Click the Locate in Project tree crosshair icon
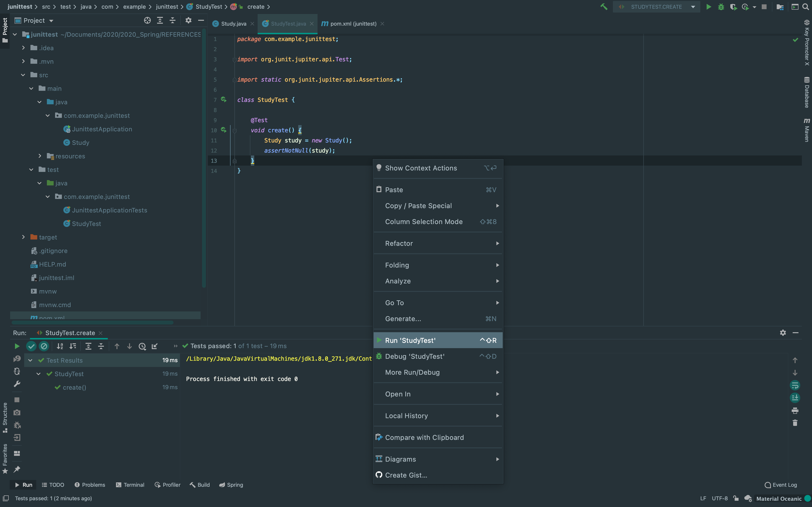The image size is (812, 507). click(x=147, y=21)
